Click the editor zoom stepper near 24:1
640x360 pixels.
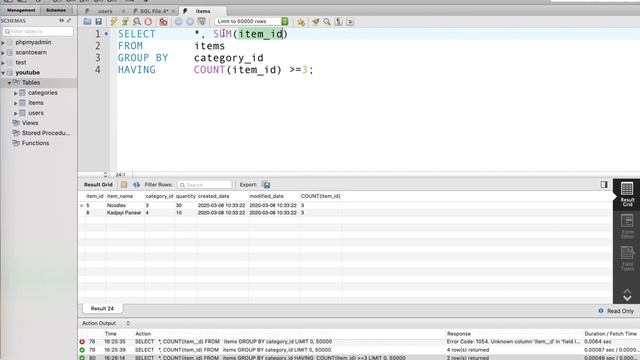[105, 175]
